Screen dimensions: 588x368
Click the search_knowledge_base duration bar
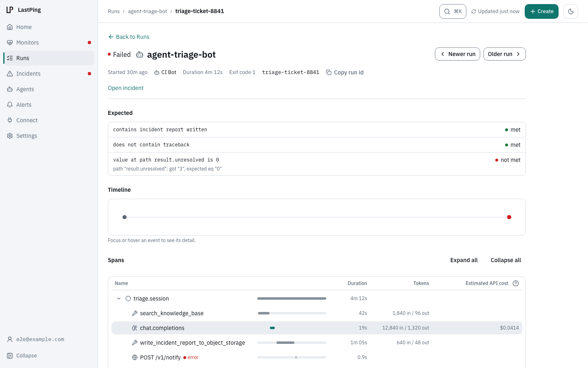pos(264,313)
